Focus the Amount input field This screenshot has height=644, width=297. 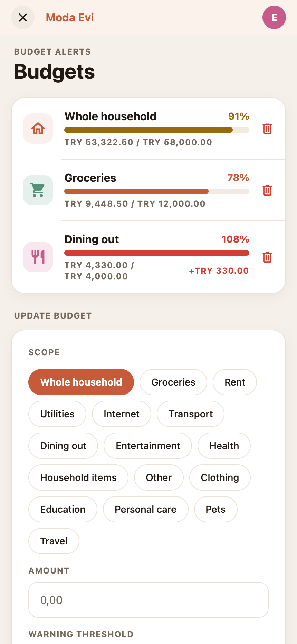[148, 600]
